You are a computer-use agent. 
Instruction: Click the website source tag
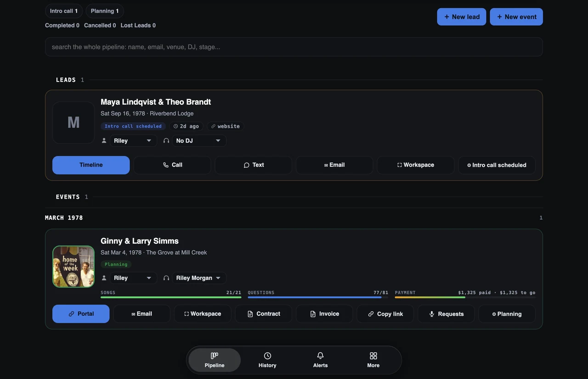pyautogui.click(x=225, y=126)
